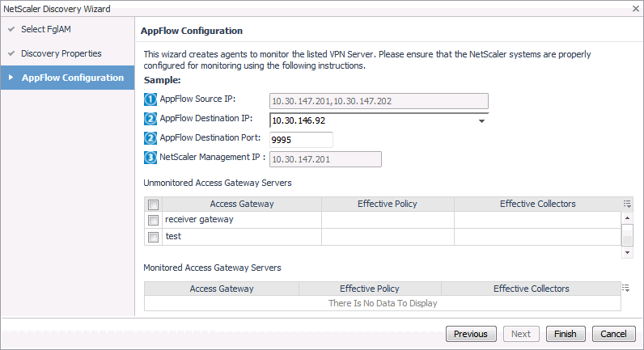
Task: Go to the Select FglAM wizard step
Action: click(x=46, y=29)
